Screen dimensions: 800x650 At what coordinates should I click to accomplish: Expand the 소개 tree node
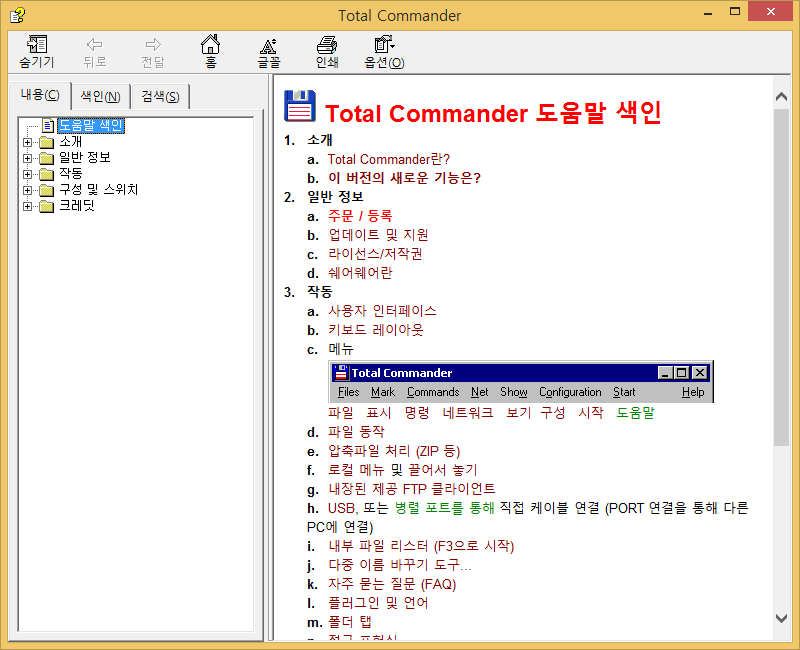click(x=28, y=142)
